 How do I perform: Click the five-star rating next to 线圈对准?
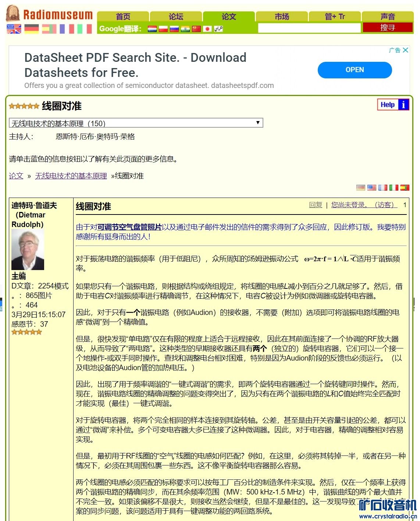pyautogui.click(x=24, y=106)
